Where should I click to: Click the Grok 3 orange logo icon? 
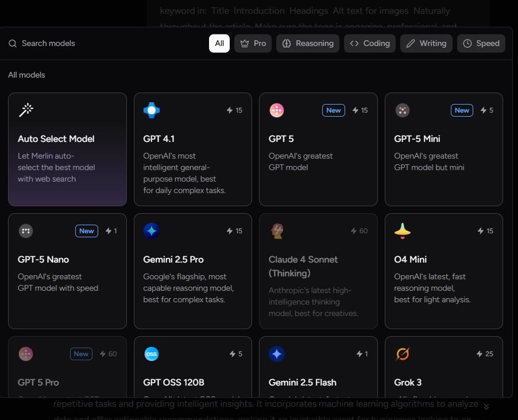[x=403, y=354]
